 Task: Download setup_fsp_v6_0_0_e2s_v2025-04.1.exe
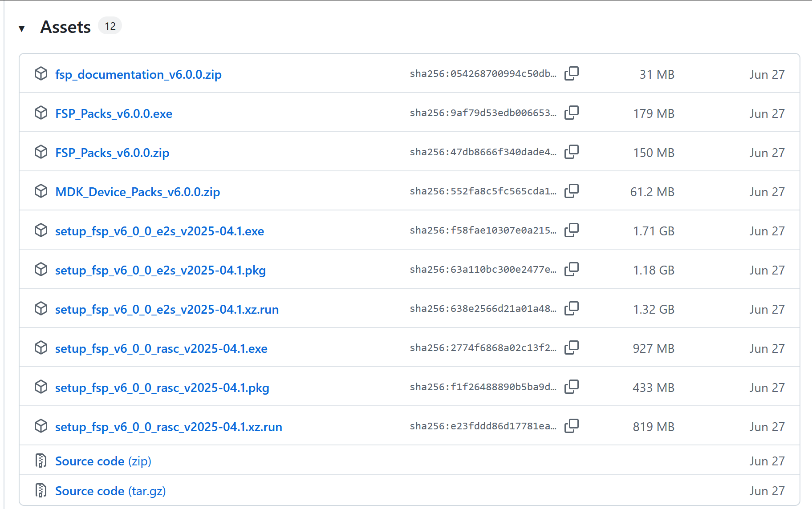tap(159, 231)
